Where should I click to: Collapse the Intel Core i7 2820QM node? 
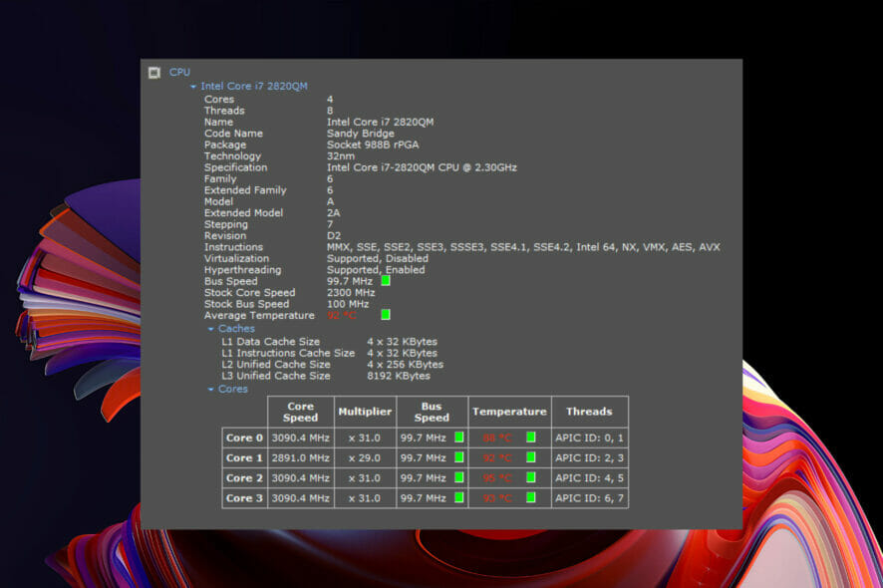click(x=193, y=87)
